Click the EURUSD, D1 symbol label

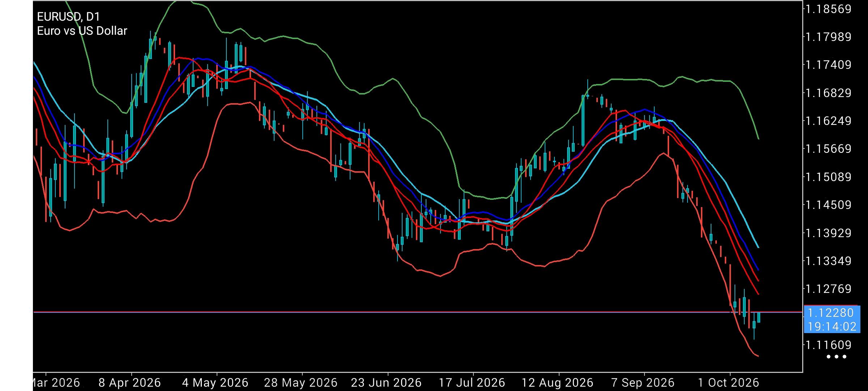point(69,17)
